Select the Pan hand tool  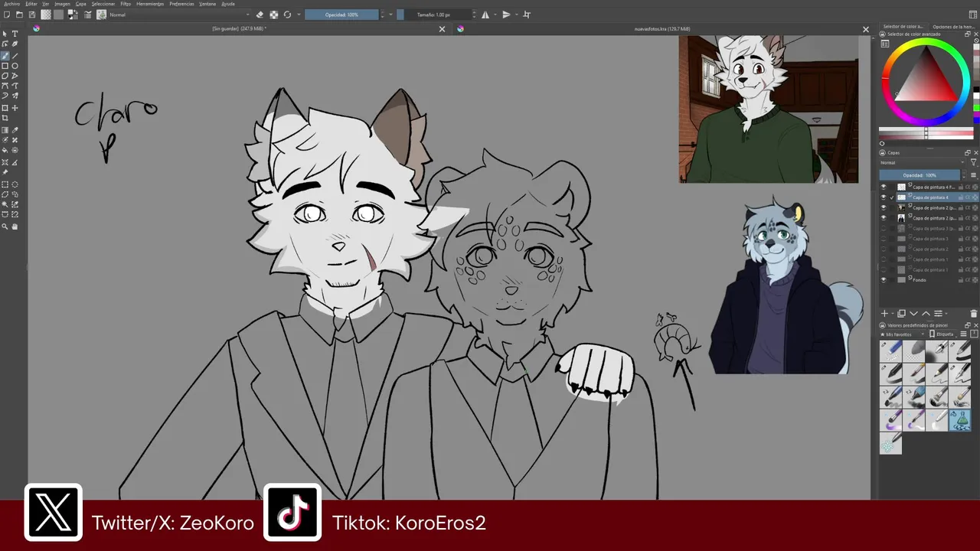[15, 227]
